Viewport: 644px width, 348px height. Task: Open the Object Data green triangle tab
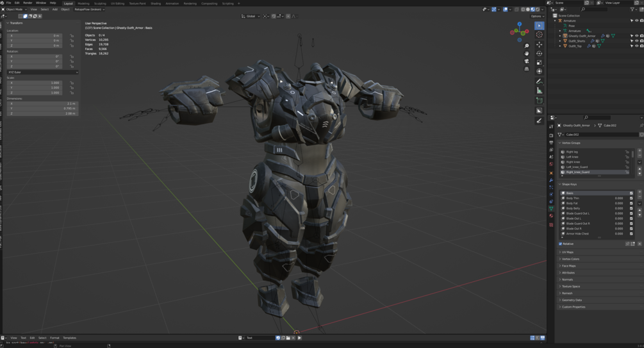(551, 209)
